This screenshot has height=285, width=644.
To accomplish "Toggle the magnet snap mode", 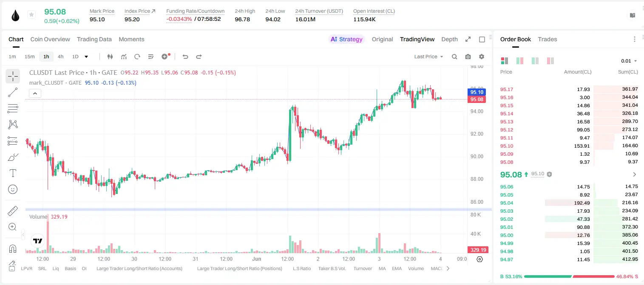I will point(13,249).
